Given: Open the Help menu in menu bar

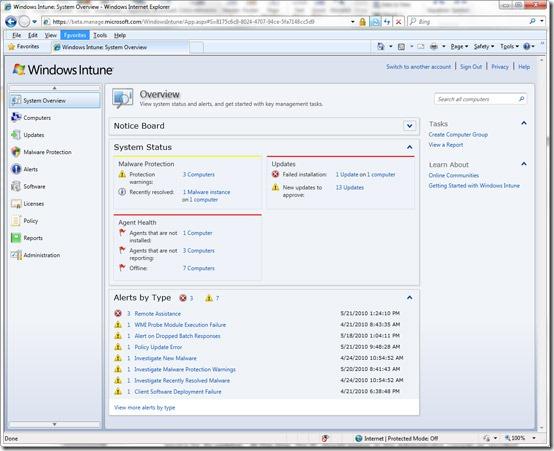Looking at the screenshot, I should point(120,35).
